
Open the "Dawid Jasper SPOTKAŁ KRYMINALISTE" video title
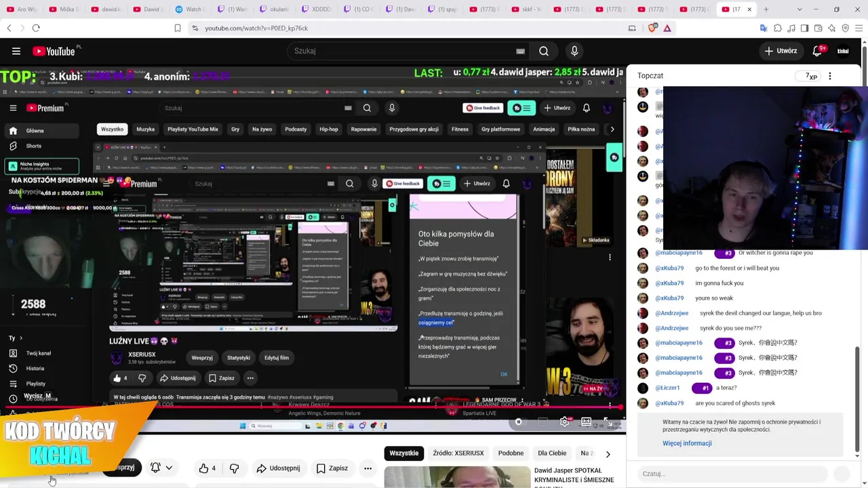(x=574, y=475)
